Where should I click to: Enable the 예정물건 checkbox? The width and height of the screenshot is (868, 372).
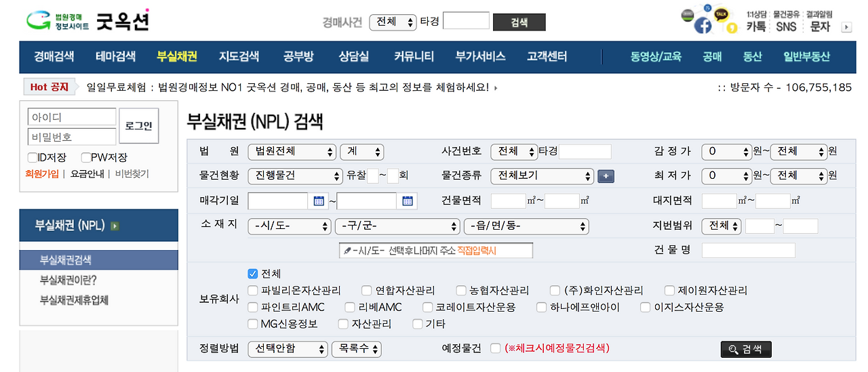click(x=496, y=348)
